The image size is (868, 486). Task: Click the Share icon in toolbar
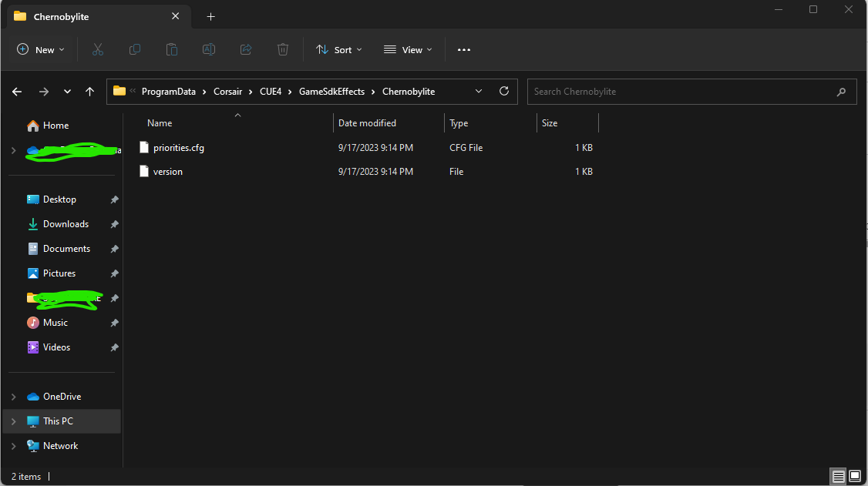246,50
